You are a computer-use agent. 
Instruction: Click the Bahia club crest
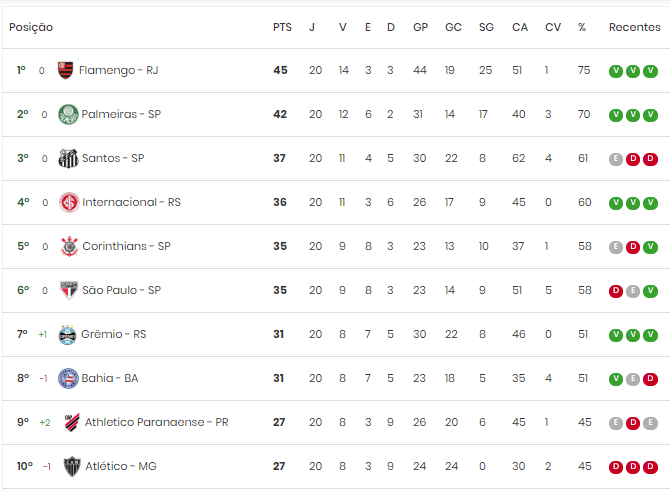pyautogui.click(x=68, y=378)
